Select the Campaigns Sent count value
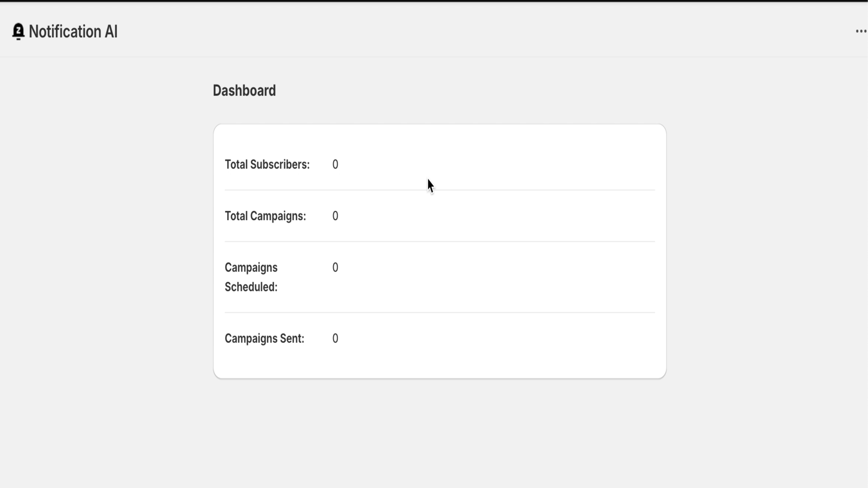This screenshot has height=488, width=868. pyautogui.click(x=335, y=338)
